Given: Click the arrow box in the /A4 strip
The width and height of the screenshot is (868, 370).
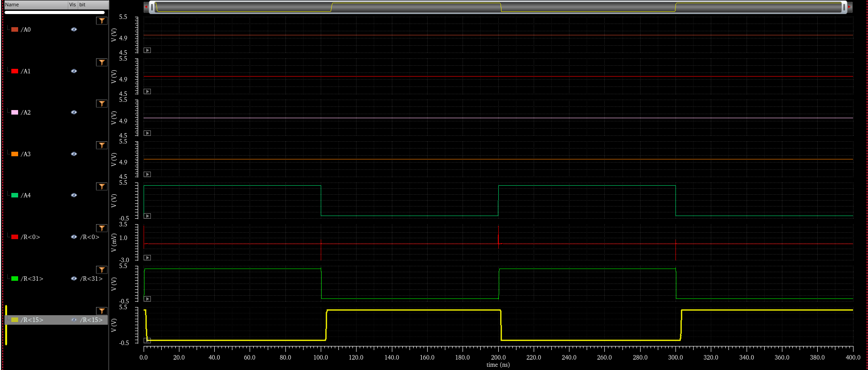Looking at the screenshot, I should coord(147,216).
